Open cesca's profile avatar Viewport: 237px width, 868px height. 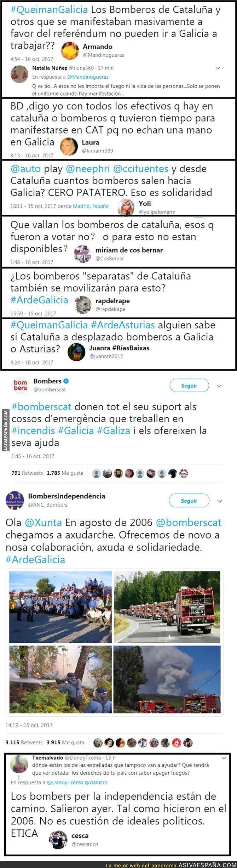pyautogui.click(x=58, y=840)
